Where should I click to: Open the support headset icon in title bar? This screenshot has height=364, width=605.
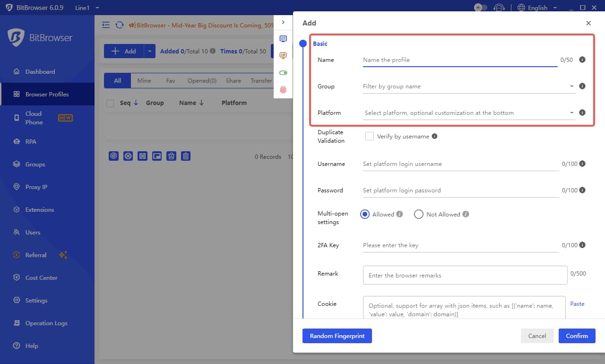click(x=499, y=8)
